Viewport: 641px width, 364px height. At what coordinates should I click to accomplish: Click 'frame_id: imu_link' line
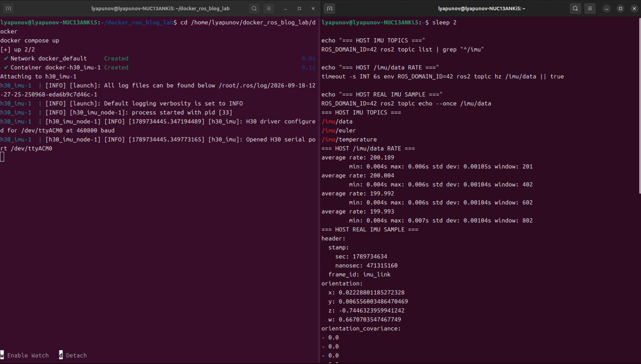(359, 275)
